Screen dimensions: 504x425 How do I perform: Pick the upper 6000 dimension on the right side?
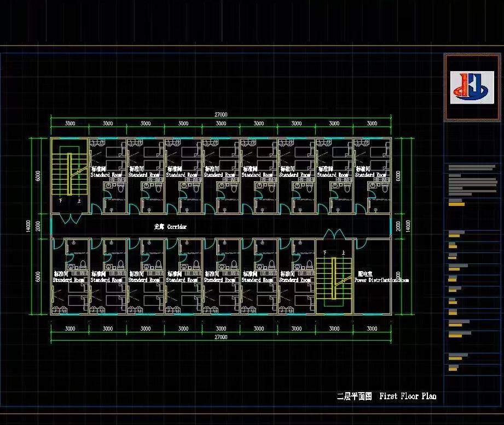398,176
